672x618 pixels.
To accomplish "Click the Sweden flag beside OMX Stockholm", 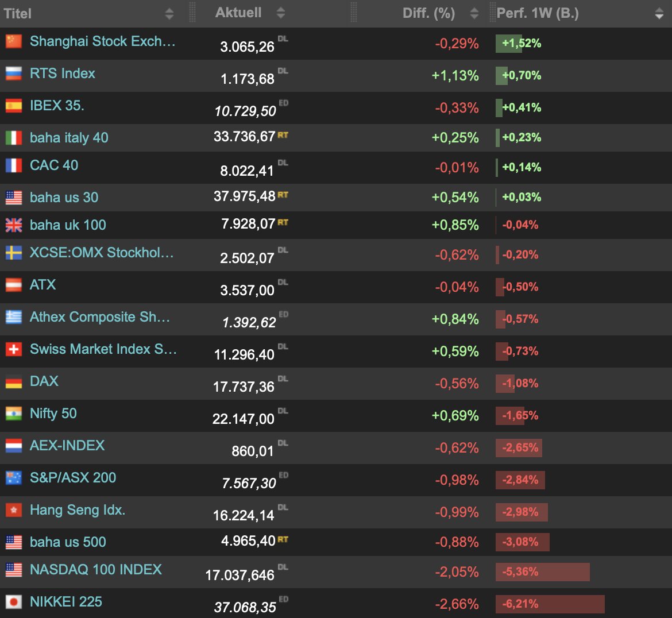I will click(x=14, y=253).
